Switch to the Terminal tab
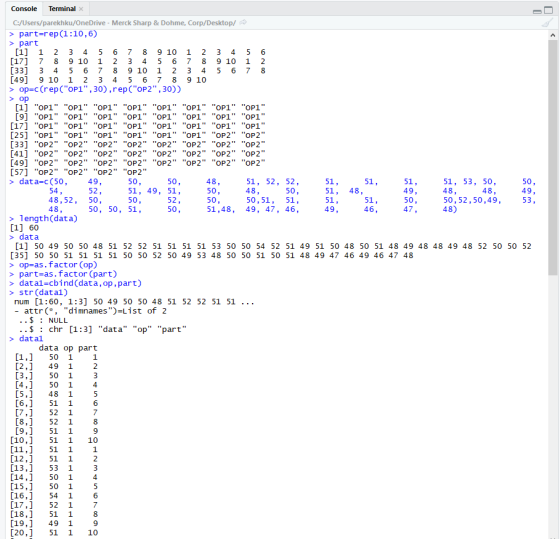 (62, 9)
